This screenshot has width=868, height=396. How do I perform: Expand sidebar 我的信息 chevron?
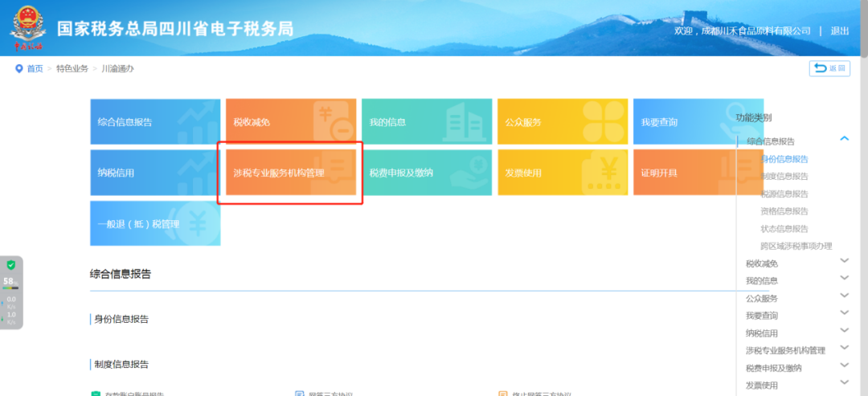coord(844,278)
